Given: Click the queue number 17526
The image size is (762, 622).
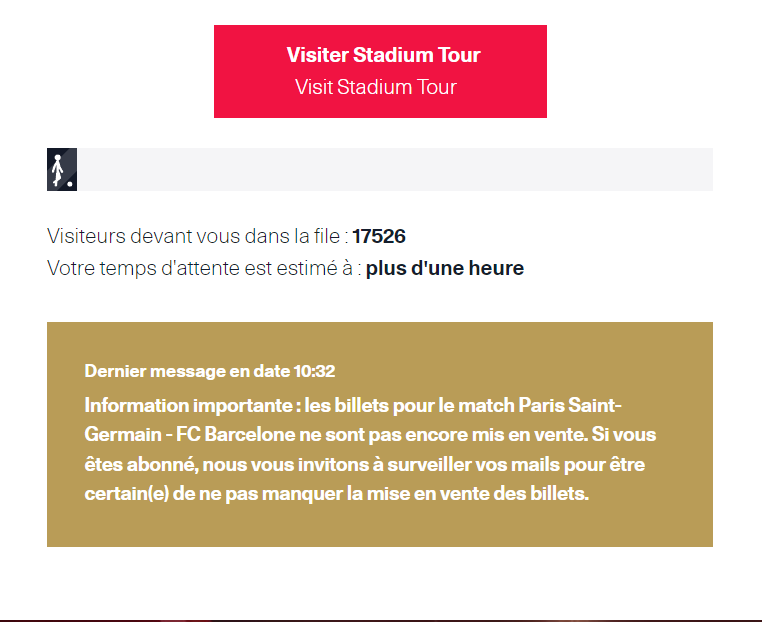Looking at the screenshot, I should 379,236.
